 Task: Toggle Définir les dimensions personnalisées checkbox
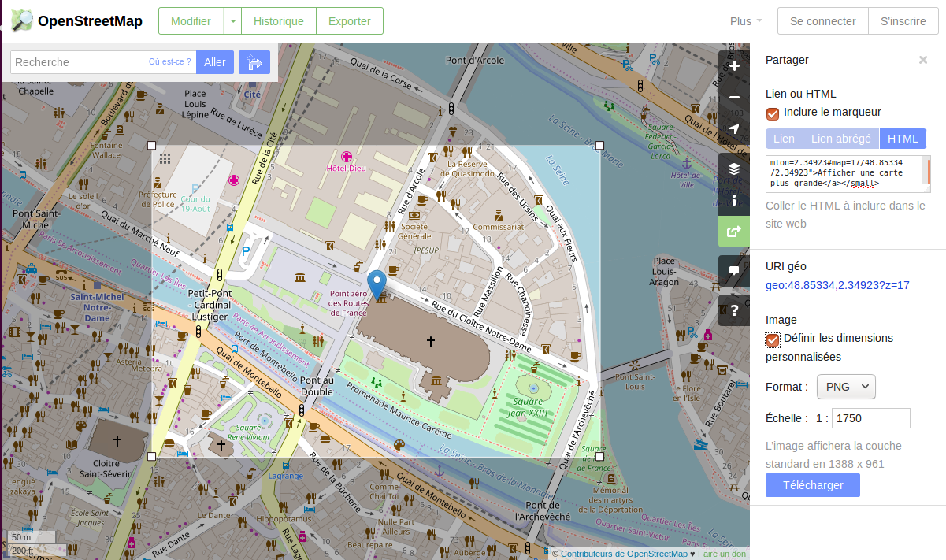773,339
